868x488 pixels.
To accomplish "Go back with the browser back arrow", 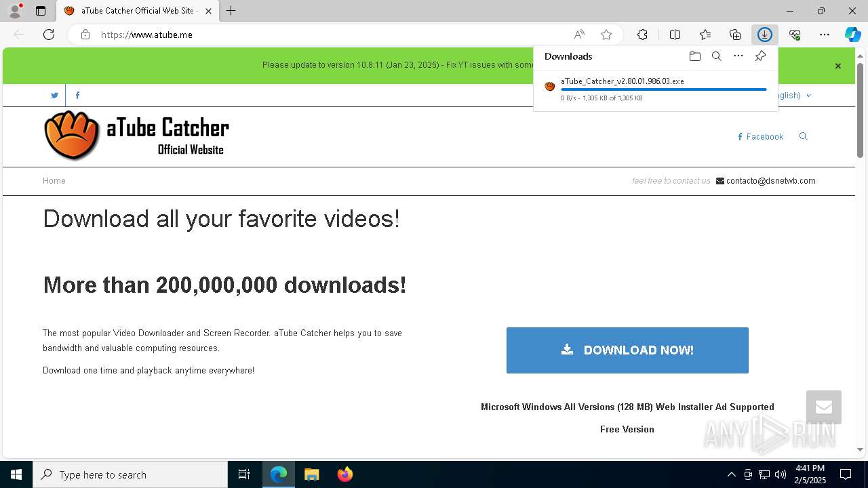I will click(x=19, y=35).
